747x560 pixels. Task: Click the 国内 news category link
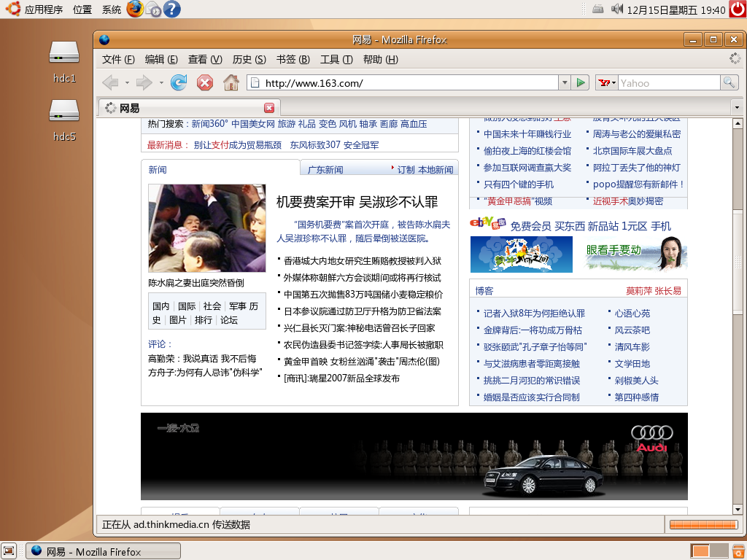pos(161,306)
